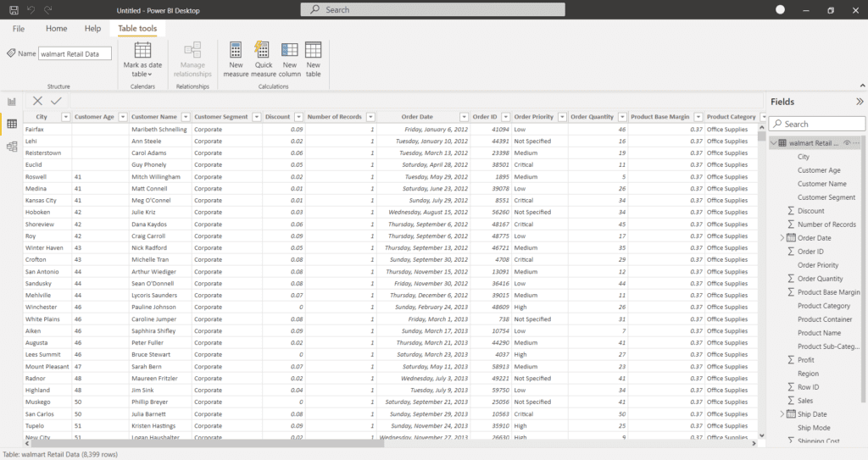Open Customer Age column filter dropdown
The height and width of the screenshot is (460, 868).
coord(123,117)
